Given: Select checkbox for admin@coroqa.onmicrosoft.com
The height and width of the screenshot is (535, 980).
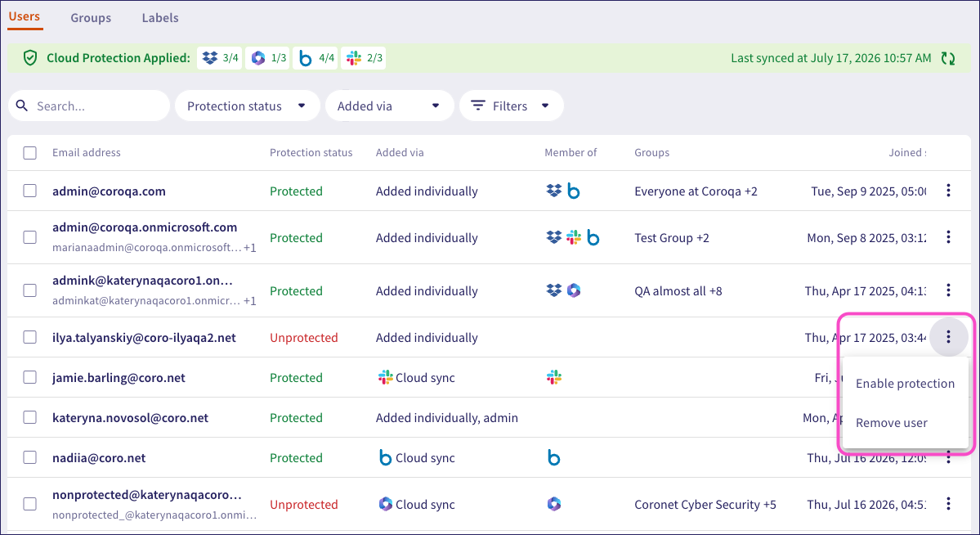Looking at the screenshot, I should click(x=30, y=237).
